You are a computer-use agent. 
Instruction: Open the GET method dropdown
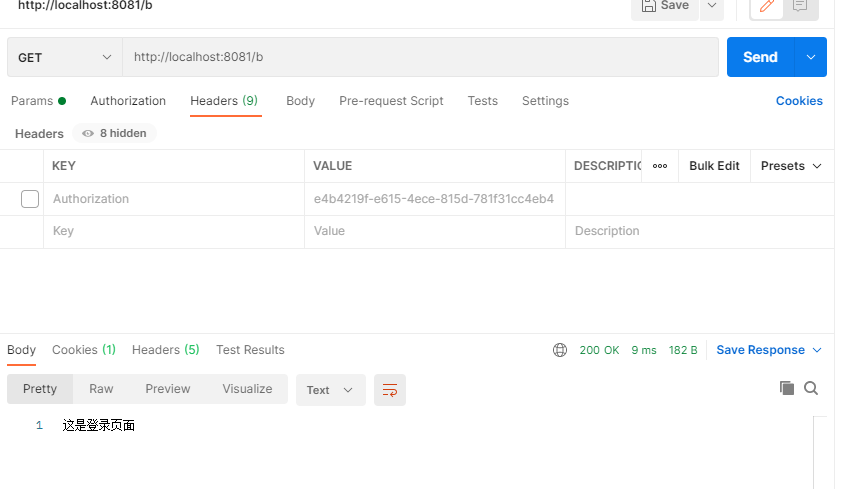click(x=64, y=57)
